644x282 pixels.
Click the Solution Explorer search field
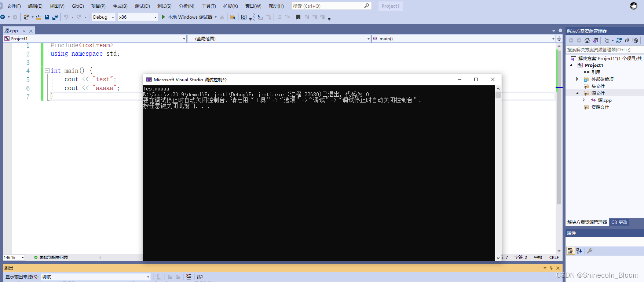click(x=605, y=49)
